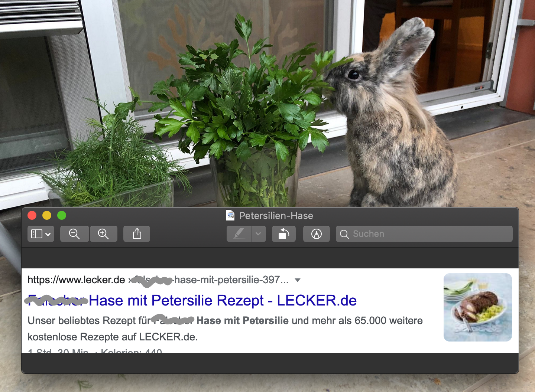Click the https://www.lecker.de URL text
The height and width of the screenshot is (392, 535).
point(76,280)
